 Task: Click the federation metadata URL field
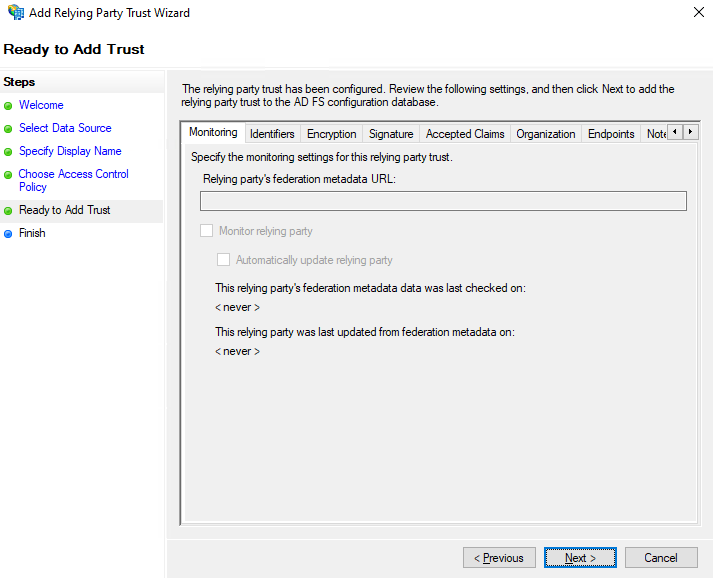point(443,201)
